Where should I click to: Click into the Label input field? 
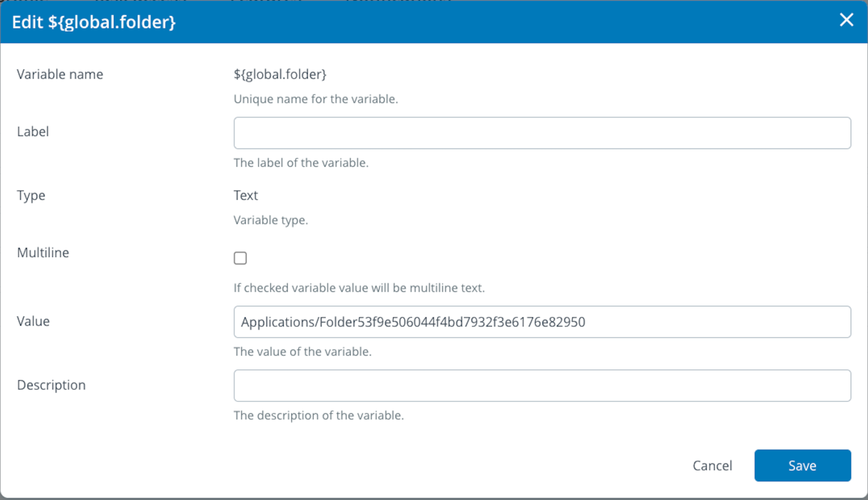coord(542,133)
